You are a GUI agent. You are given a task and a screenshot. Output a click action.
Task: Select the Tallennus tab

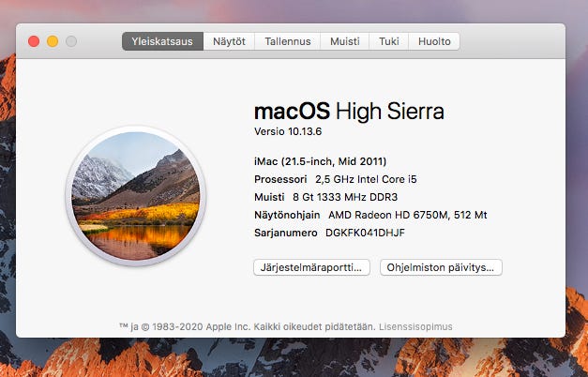tap(288, 41)
